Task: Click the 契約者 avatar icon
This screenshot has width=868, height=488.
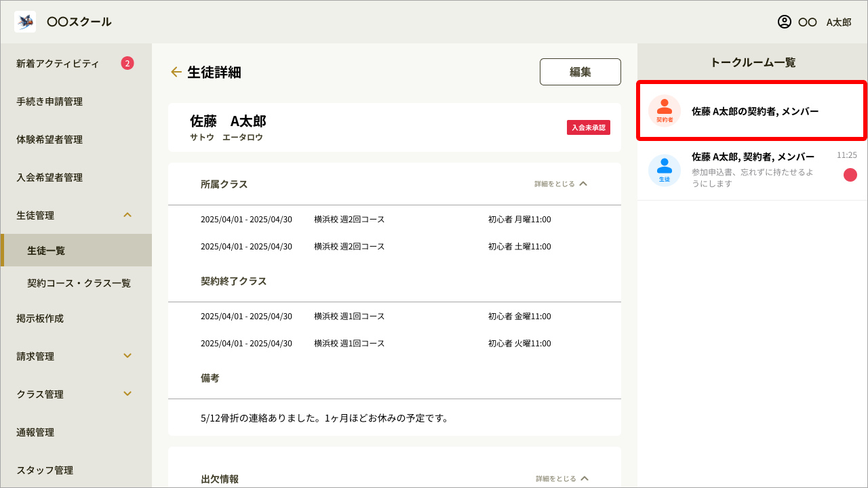Action: pos(665,110)
